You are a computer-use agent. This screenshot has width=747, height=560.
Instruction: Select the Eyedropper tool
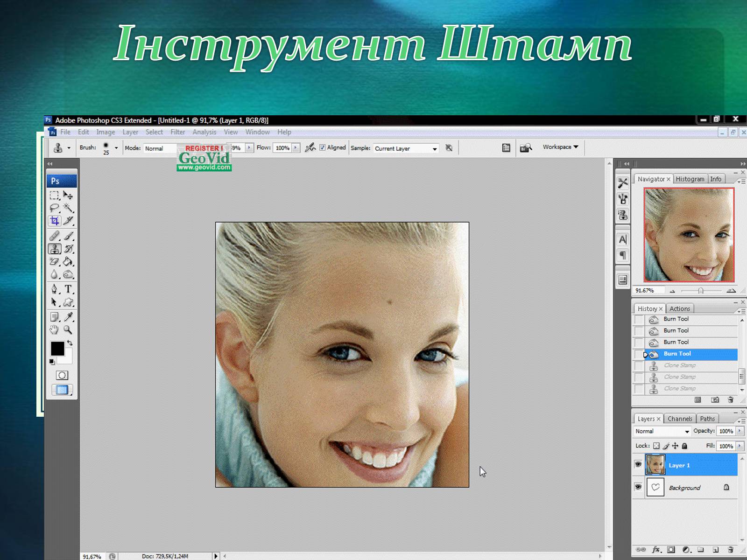[x=68, y=317]
